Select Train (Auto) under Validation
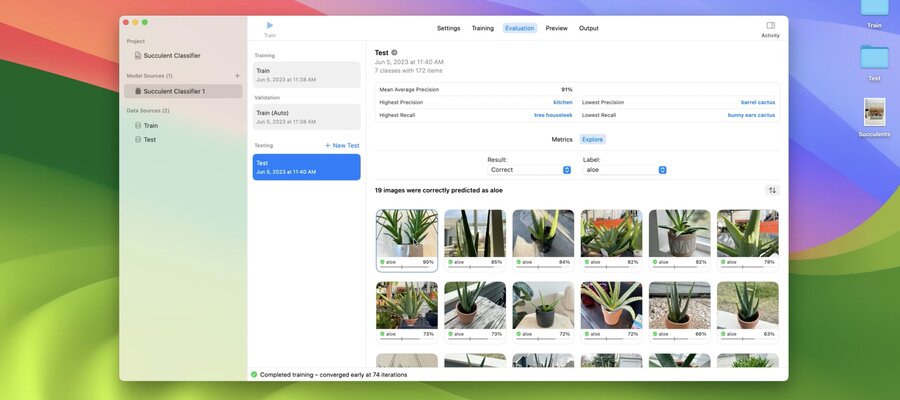Viewport: 900px width, 400px height. tap(307, 117)
